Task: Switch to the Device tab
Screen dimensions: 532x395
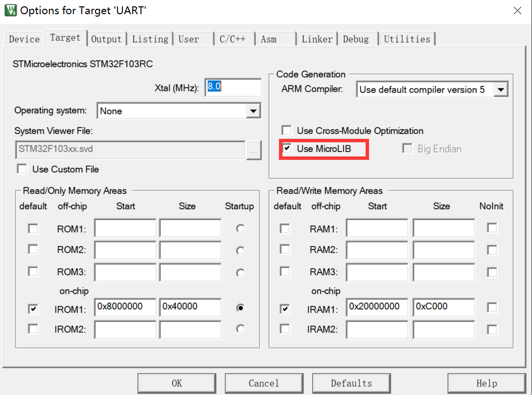Action: (24, 39)
